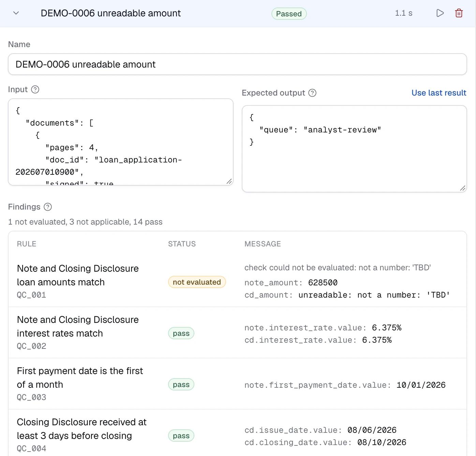Click the findings summary '1 not evaluated, 3 not applicable, 14 pass'
Viewport: 476px width, 456px height.
tap(85, 222)
